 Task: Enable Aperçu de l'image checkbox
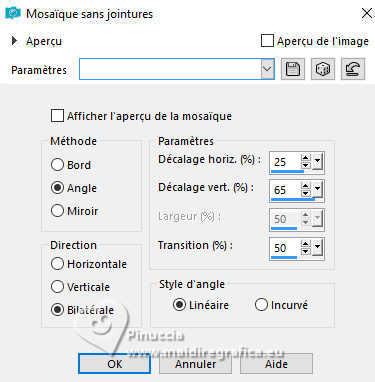tap(267, 41)
